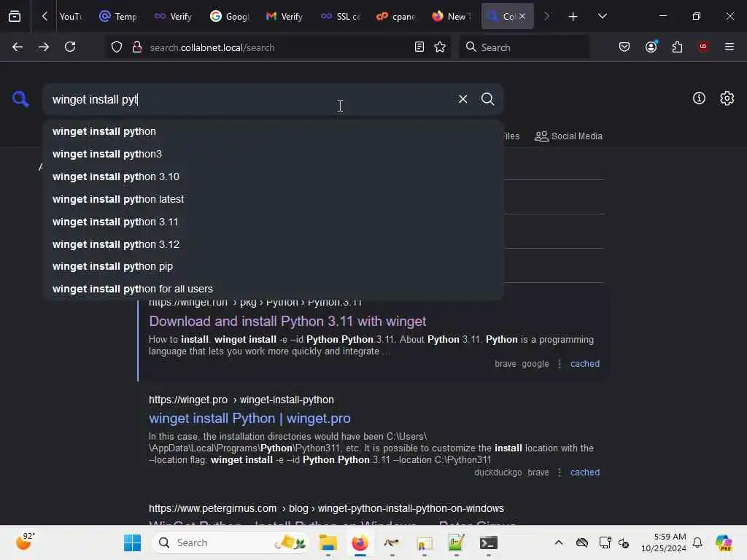Open result options dots for winget.run result

coord(560,364)
